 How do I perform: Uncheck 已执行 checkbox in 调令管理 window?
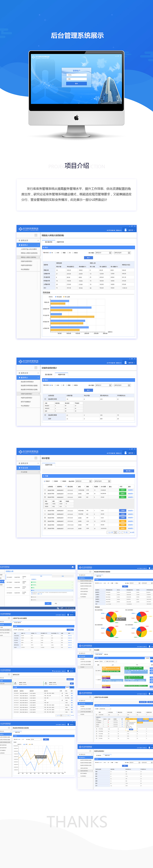[x=45, y=481]
